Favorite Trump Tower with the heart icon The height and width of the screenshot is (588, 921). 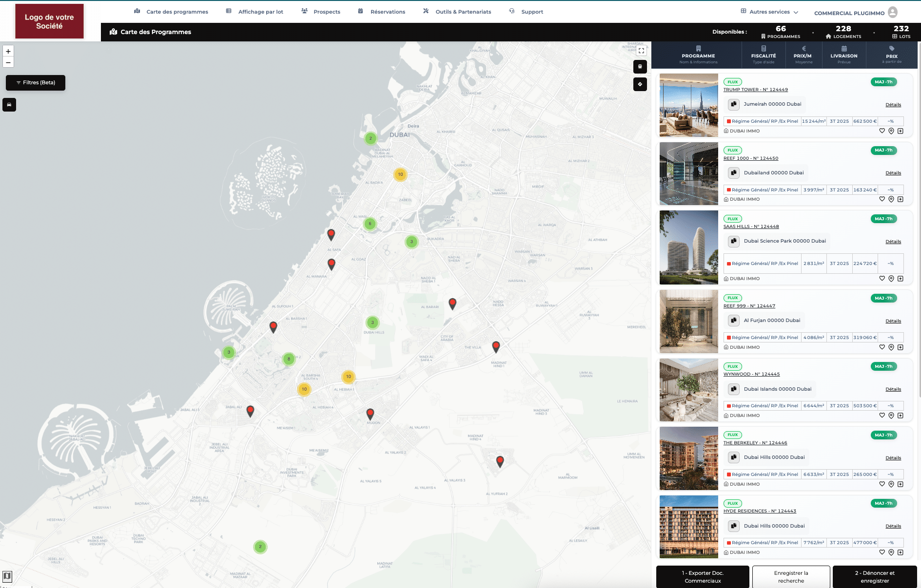coord(882,131)
